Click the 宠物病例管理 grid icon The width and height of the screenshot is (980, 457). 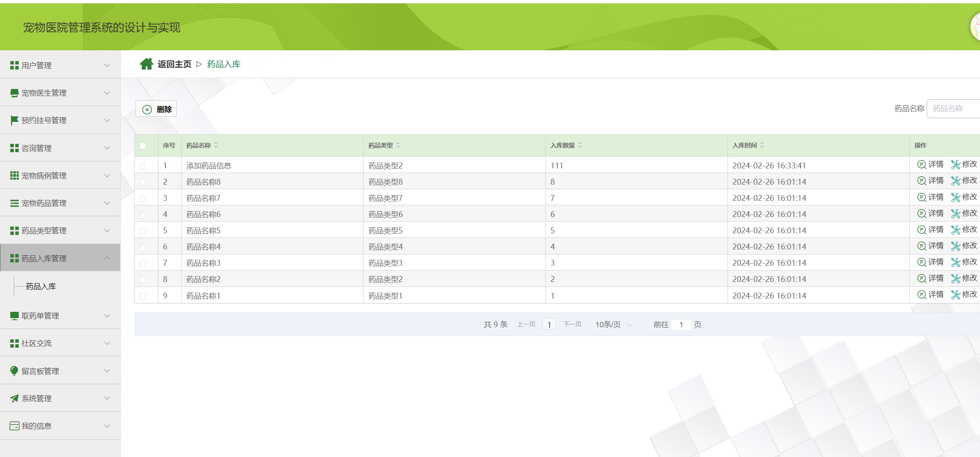[x=15, y=175]
